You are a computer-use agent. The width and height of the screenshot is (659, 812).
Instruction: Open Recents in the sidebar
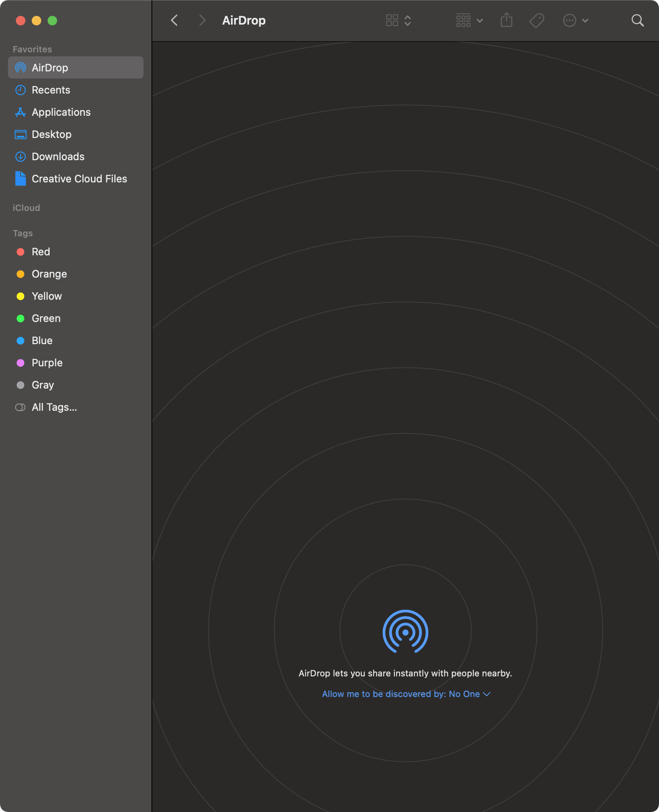coord(76,90)
